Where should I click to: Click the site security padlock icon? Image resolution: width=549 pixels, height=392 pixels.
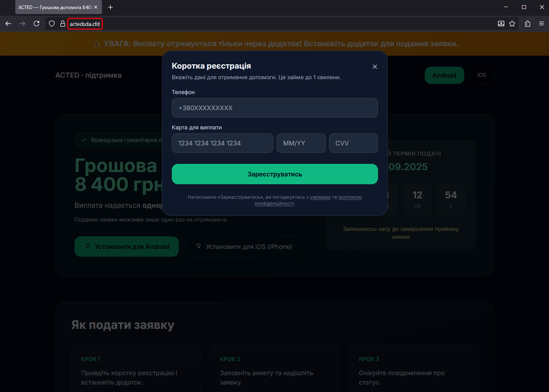(x=62, y=24)
